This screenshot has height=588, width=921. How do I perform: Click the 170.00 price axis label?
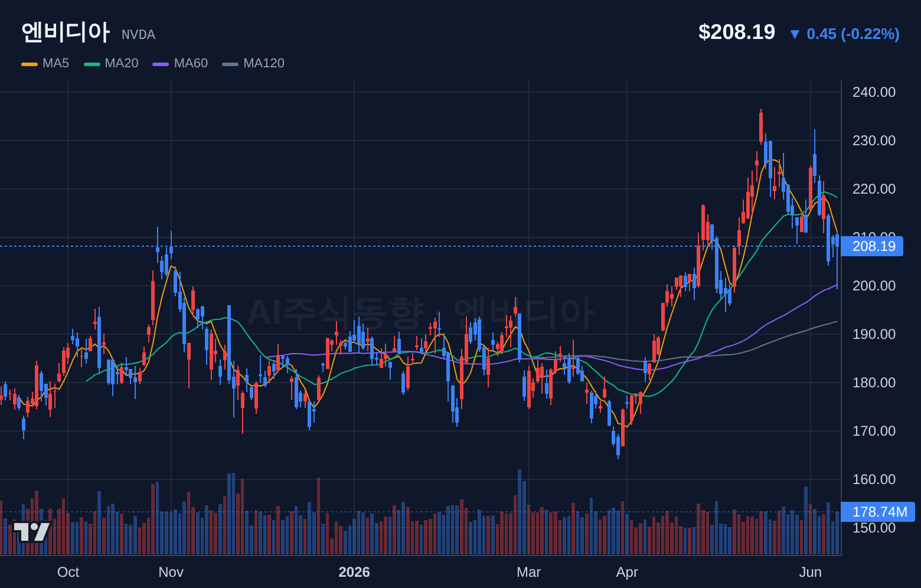[874, 431]
